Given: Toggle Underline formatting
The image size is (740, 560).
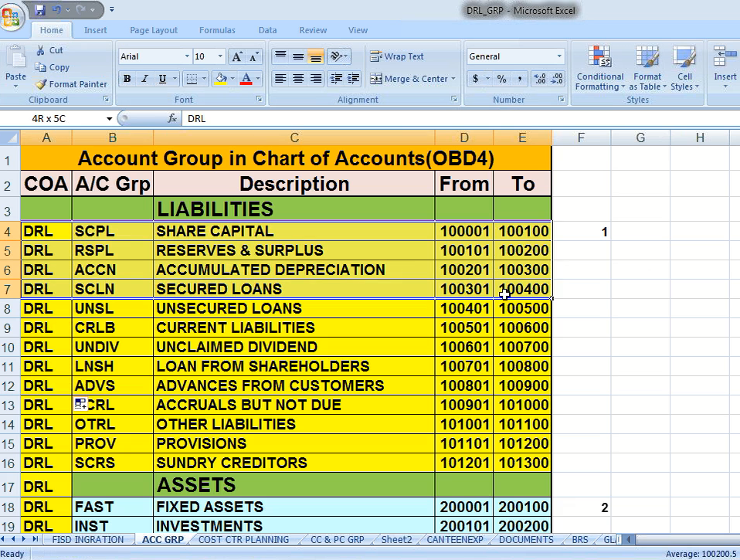Looking at the screenshot, I should pos(162,79).
